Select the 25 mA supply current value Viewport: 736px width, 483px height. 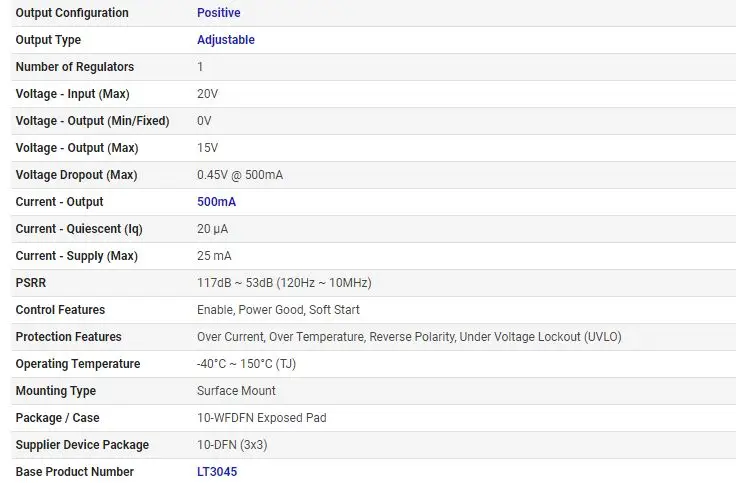[x=214, y=256]
